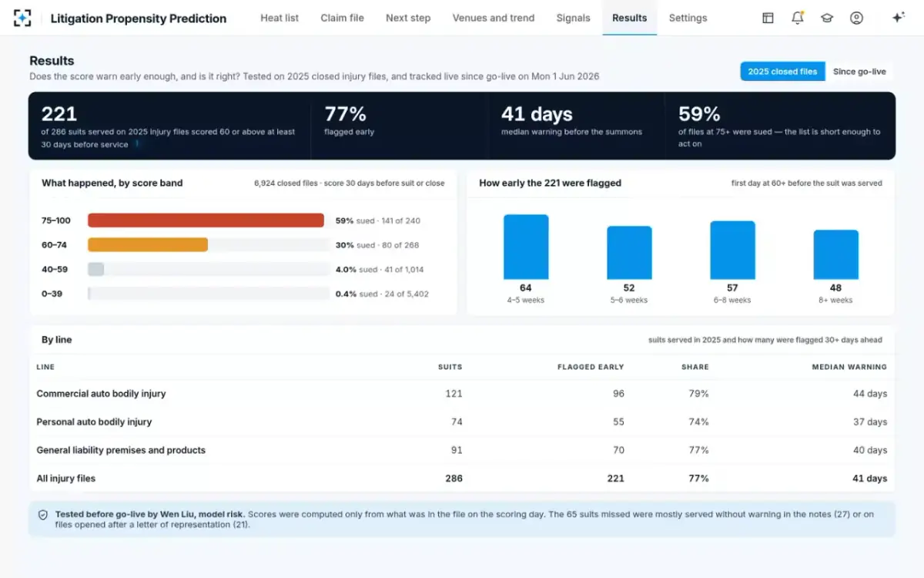Open the Next step tab

(408, 18)
